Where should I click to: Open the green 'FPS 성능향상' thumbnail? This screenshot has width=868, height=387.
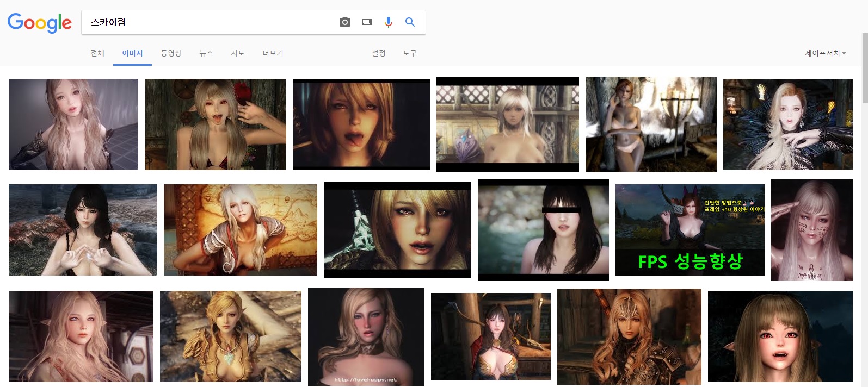(690, 230)
